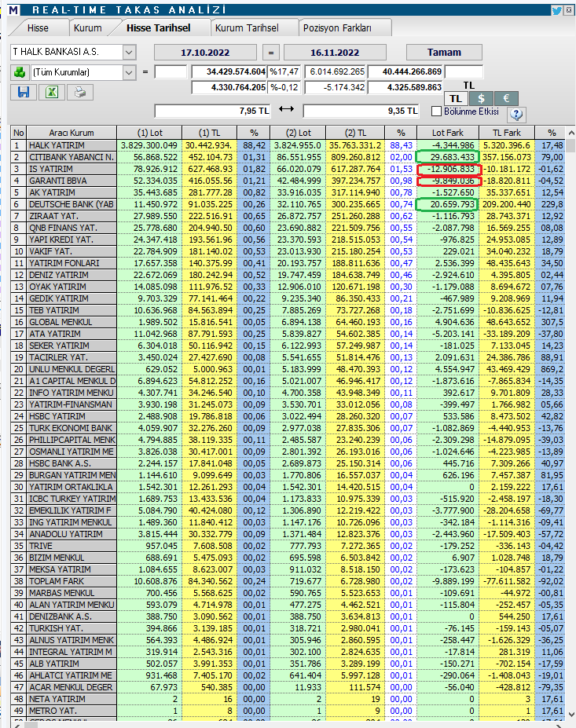The image size is (576, 728).
Task: Click the double-headed price arrow icon
Action: tap(286, 108)
